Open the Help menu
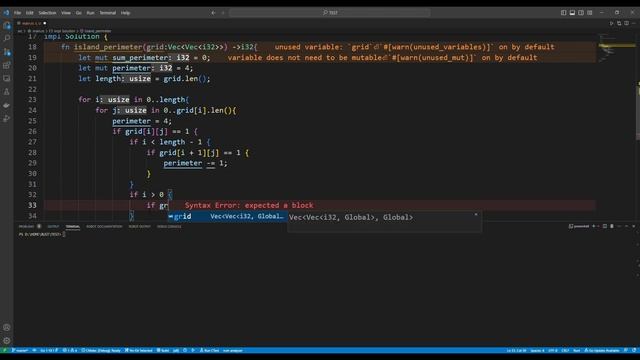 125,13
